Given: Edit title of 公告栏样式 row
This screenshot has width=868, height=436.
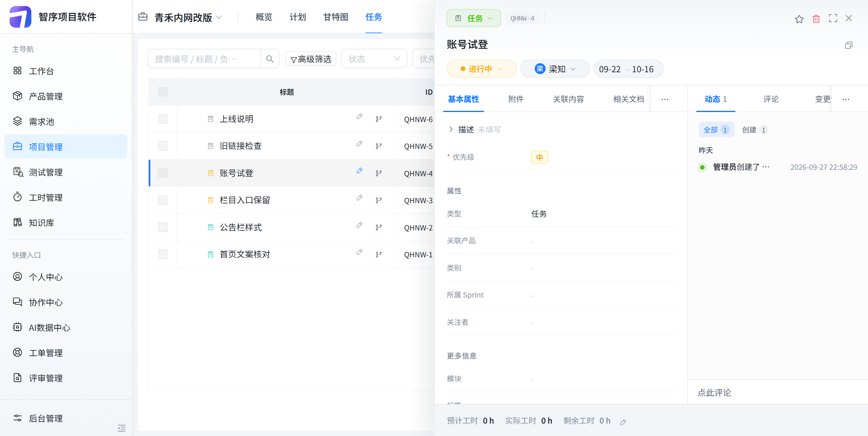Looking at the screenshot, I should point(359,225).
